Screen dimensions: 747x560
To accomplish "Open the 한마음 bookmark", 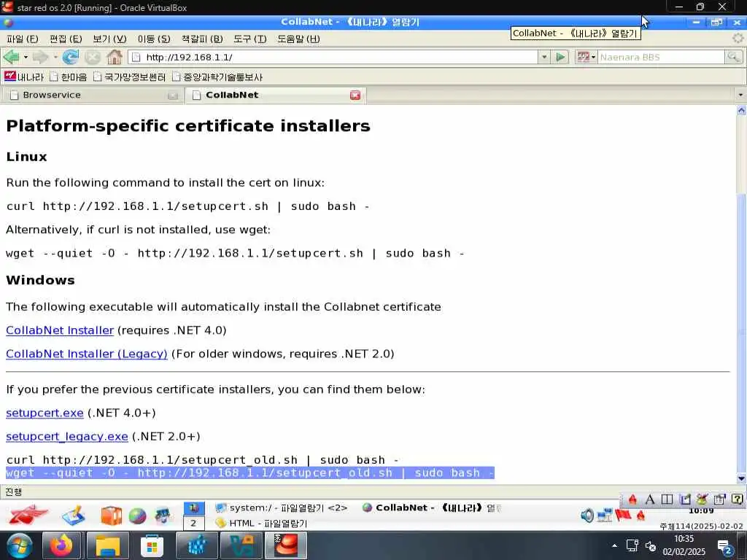I will 69,77.
